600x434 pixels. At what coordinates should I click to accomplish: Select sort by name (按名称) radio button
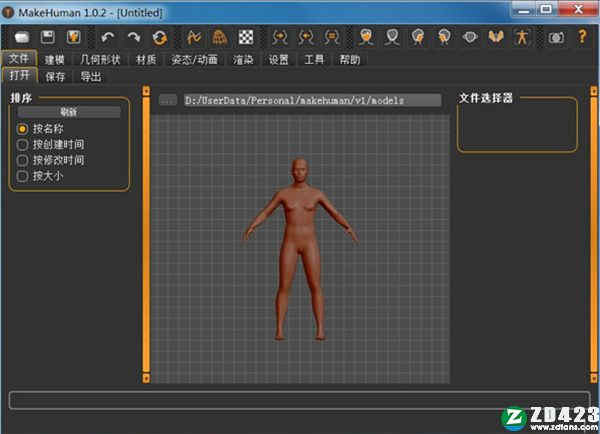point(22,129)
